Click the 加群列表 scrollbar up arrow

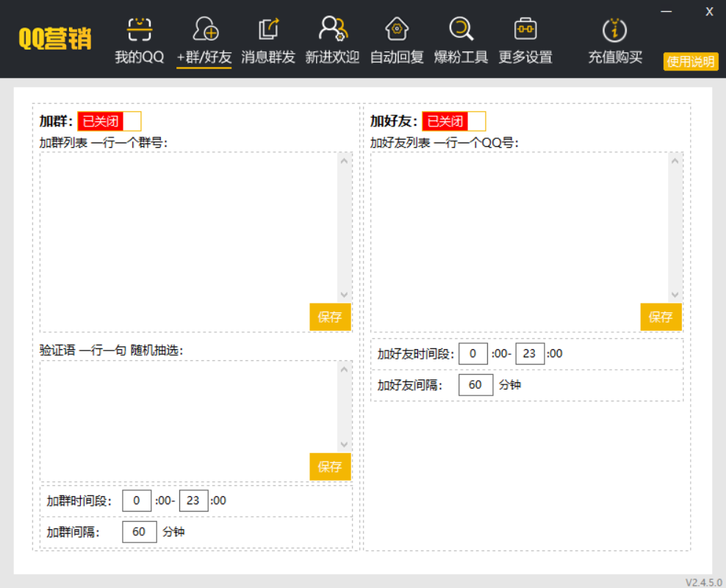click(x=344, y=161)
